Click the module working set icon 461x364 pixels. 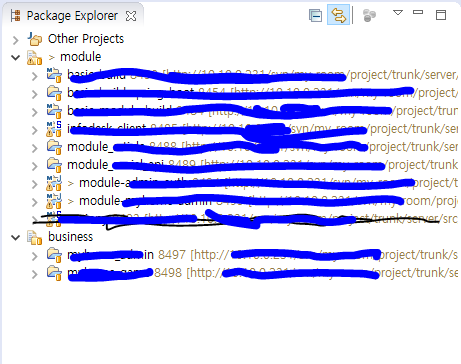point(34,57)
